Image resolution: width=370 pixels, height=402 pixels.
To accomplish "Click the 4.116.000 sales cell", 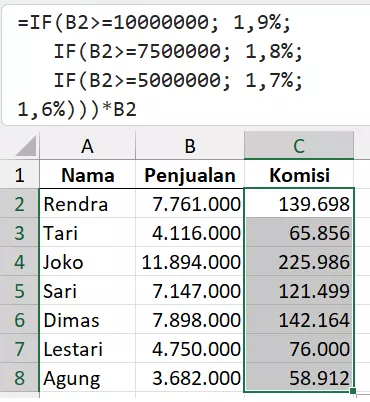I will tap(190, 232).
